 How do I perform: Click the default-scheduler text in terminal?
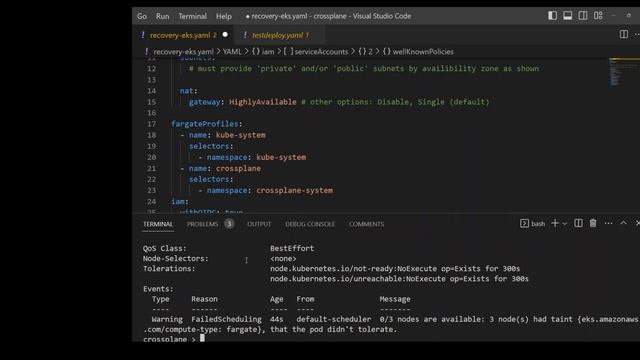click(334, 319)
